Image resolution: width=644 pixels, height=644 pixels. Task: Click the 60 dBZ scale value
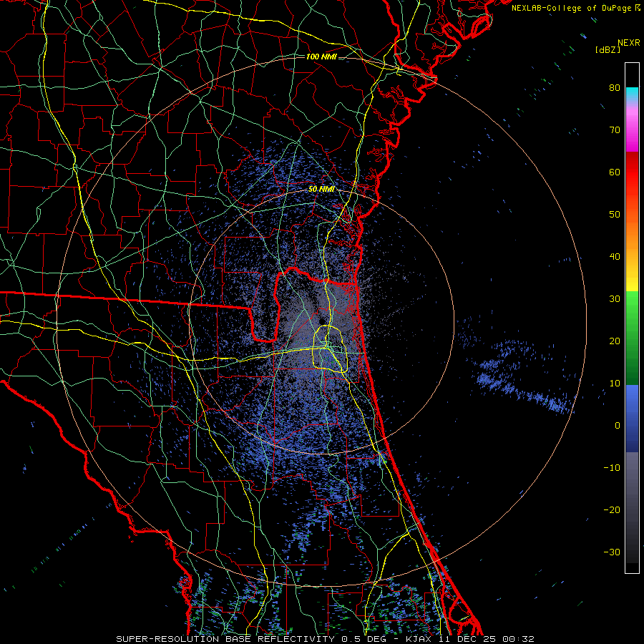tap(615, 172)
